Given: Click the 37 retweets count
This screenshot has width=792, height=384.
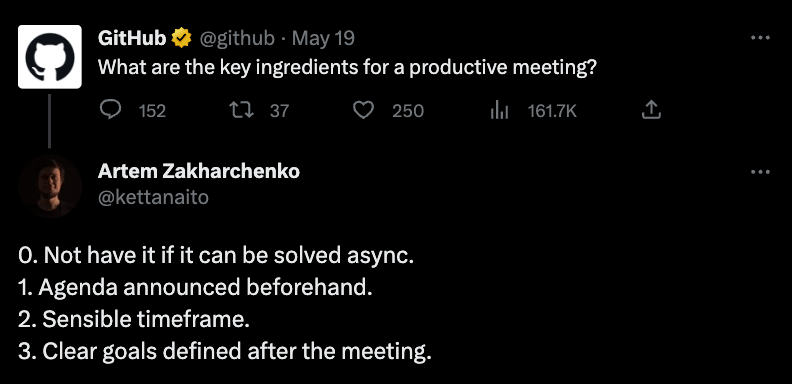Looking at the screenshot, I should 279,111.
